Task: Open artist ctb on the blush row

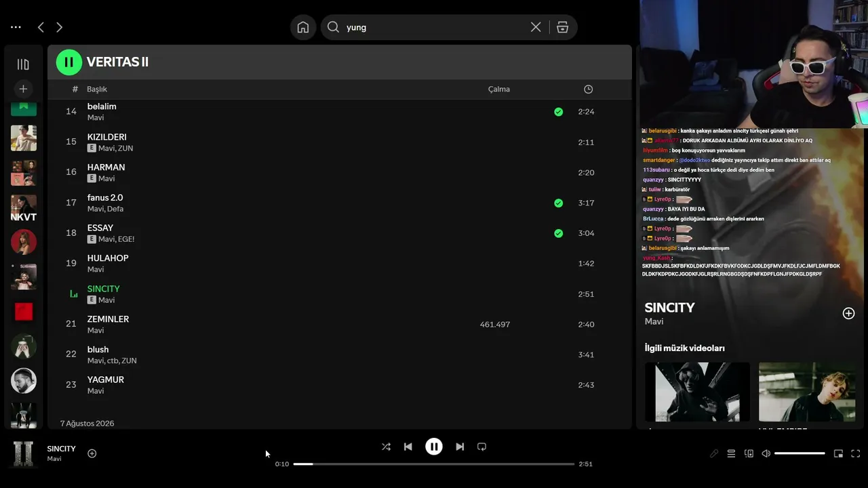Action: [113, 361]
